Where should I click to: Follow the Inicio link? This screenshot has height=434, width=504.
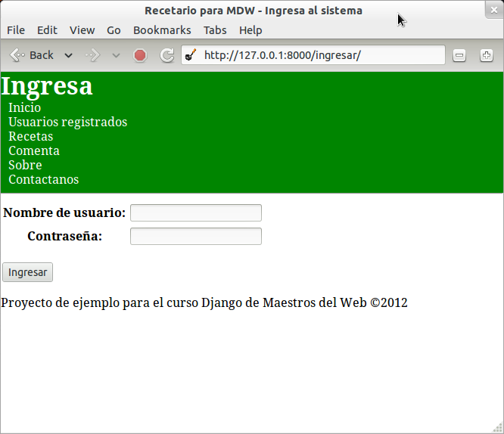[x=25, y=107]
